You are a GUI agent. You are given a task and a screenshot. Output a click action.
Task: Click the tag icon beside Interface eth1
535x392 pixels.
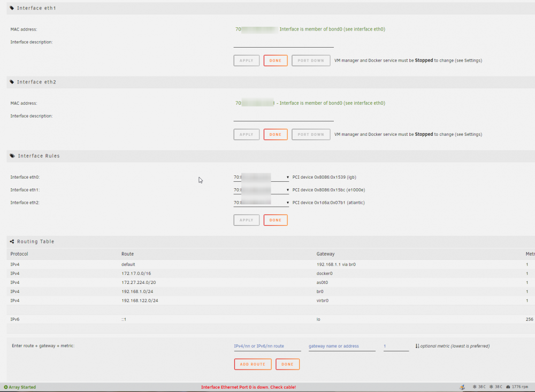[x=12, y=8]
